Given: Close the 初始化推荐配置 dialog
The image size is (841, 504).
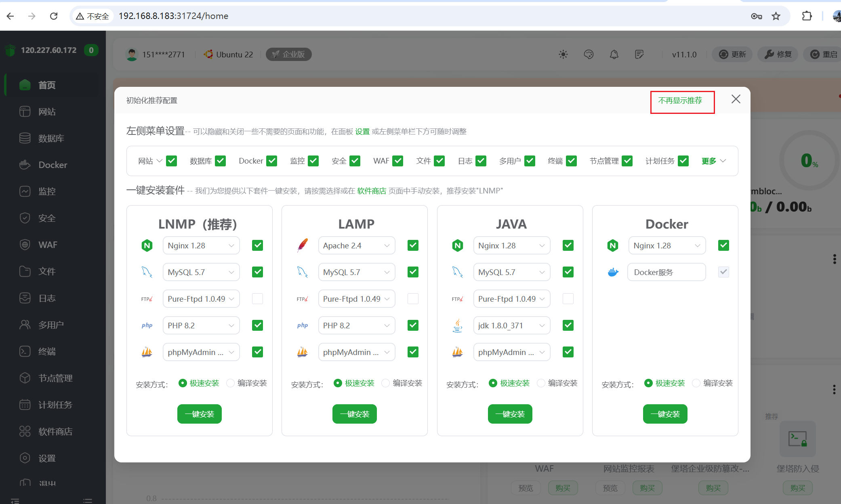Looking at the screenshot, I should pos(736,99).
